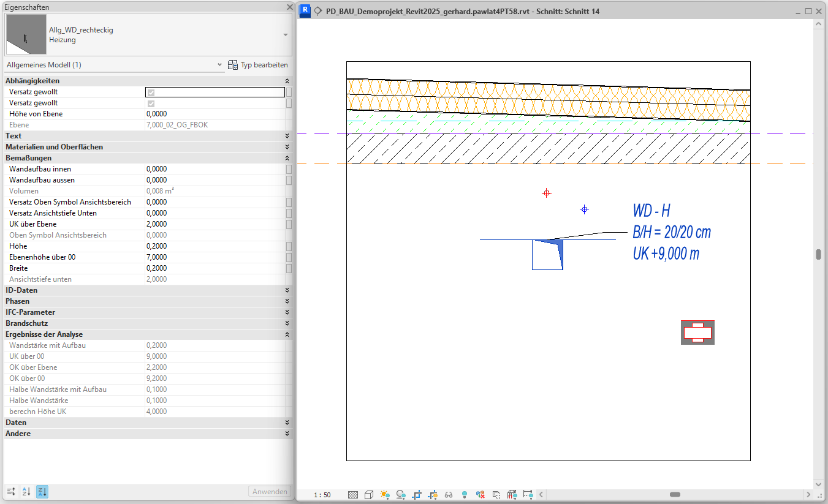
Task: Sort properties A to Z ascending
Action: (x=26, y=491)
